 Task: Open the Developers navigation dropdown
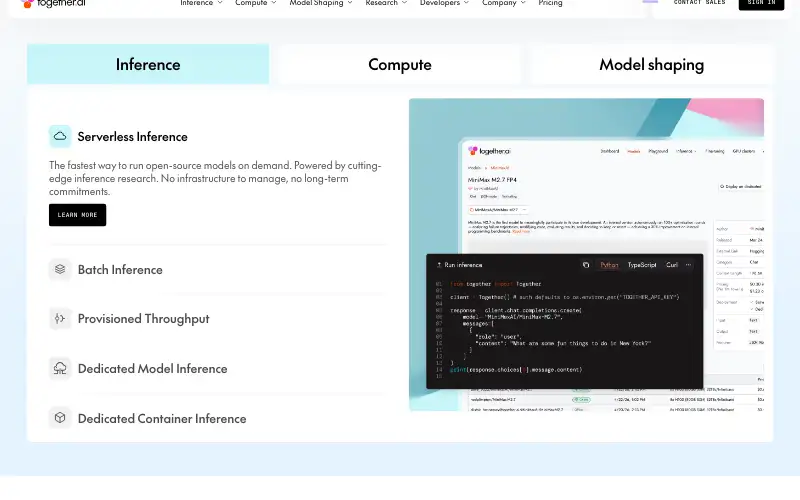point(444,3)
